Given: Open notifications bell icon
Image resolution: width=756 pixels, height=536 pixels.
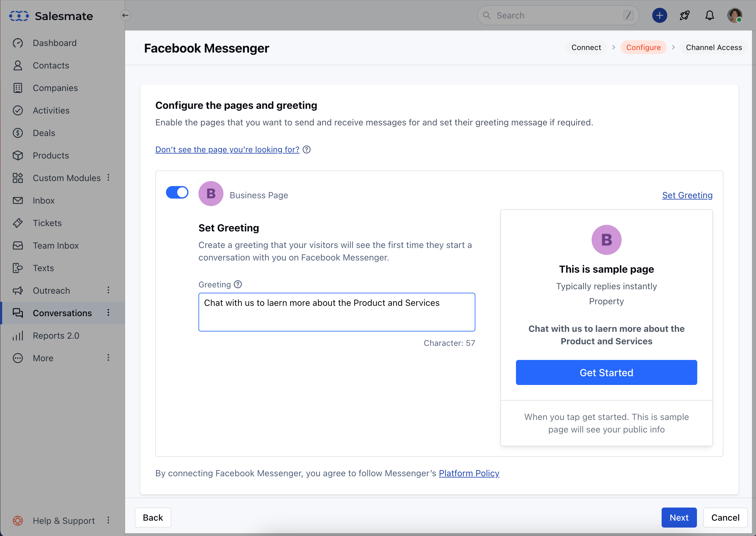Looking at the screenshot, I should [x=709, y=16].
